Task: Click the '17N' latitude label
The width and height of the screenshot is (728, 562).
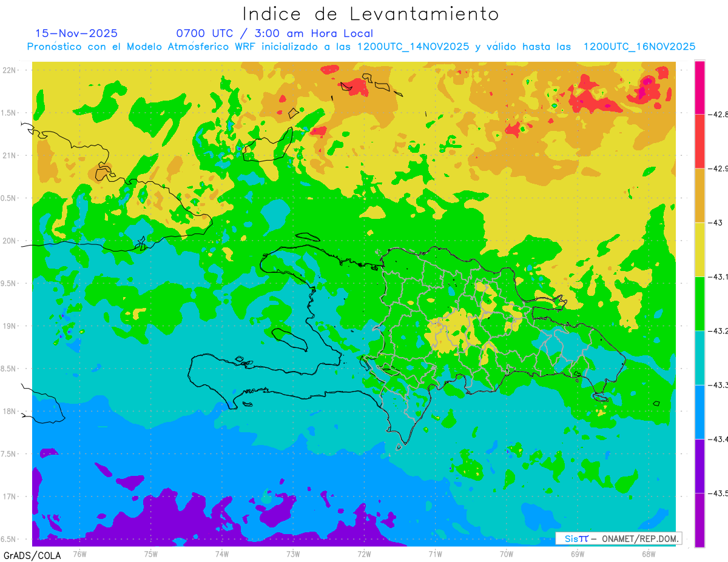Action: [x=10, y=497]
